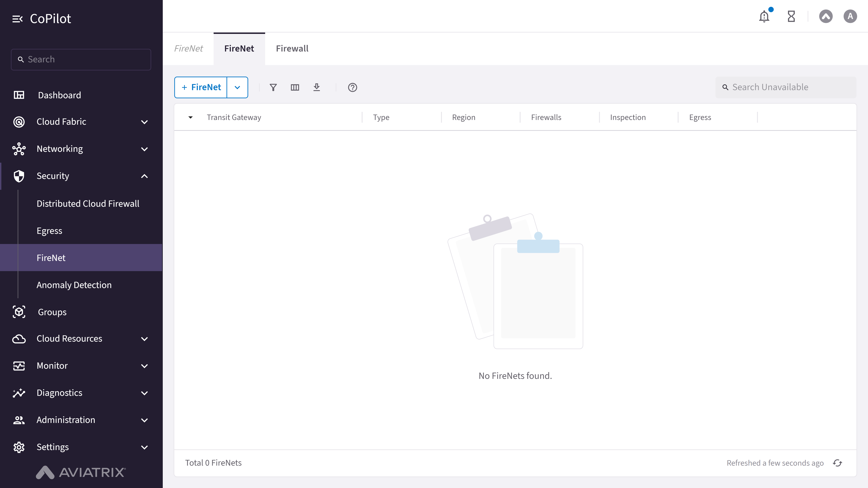Open the column chooser icon
Screen dimensions: 868x488
(x=295, y=88)
